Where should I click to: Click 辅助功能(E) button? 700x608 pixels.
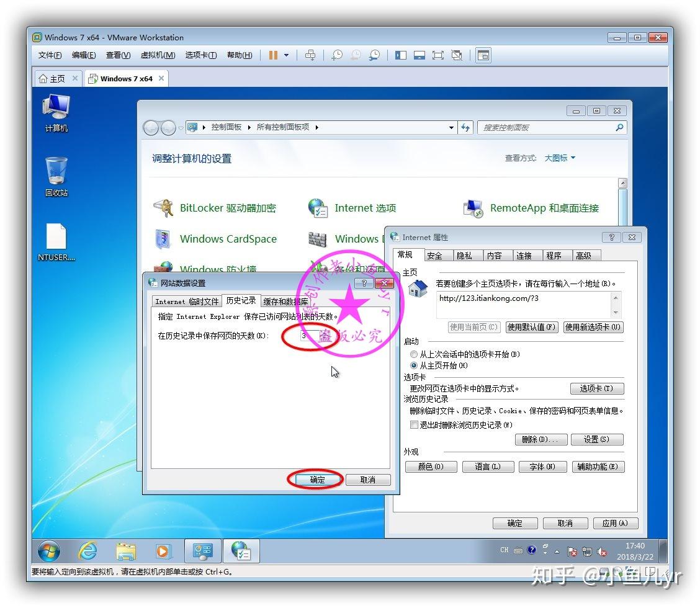click(598, 467)
